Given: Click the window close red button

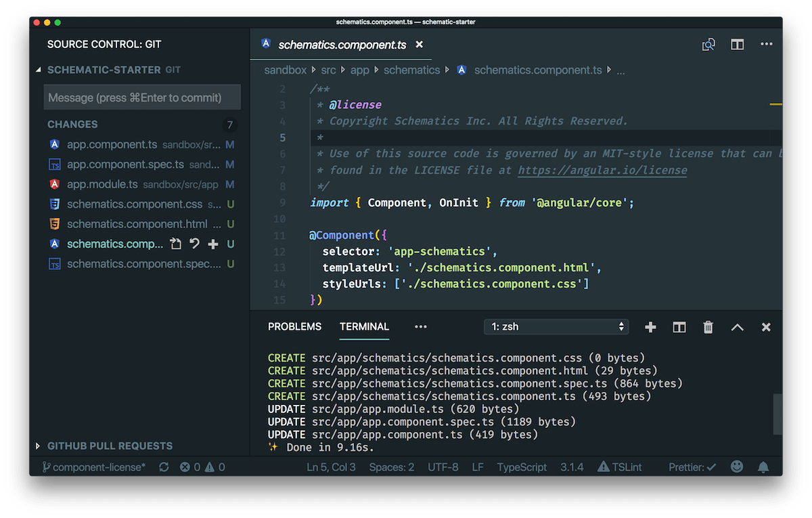Looking at the screenshot, I should click(37, 22).
